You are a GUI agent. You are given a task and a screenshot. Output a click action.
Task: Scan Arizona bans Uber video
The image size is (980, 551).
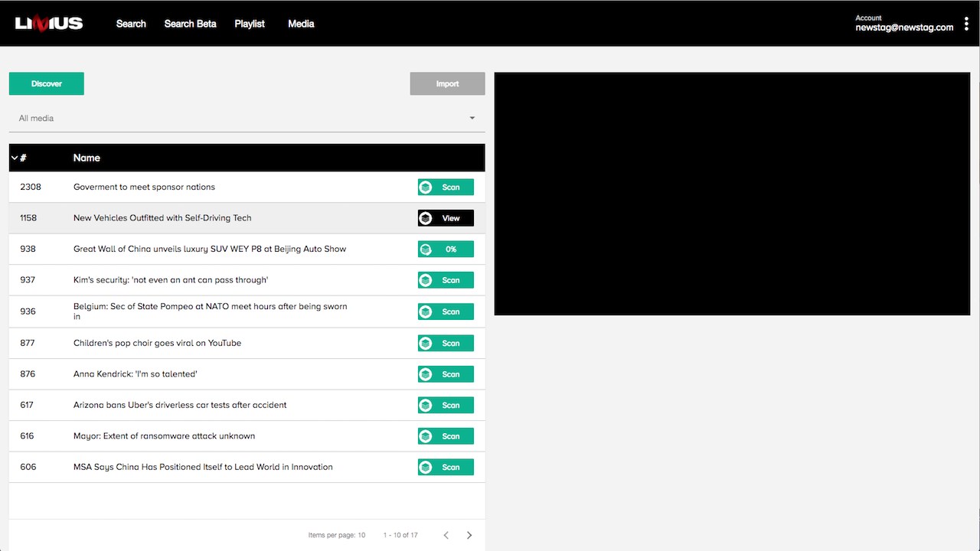coord(446,405)
